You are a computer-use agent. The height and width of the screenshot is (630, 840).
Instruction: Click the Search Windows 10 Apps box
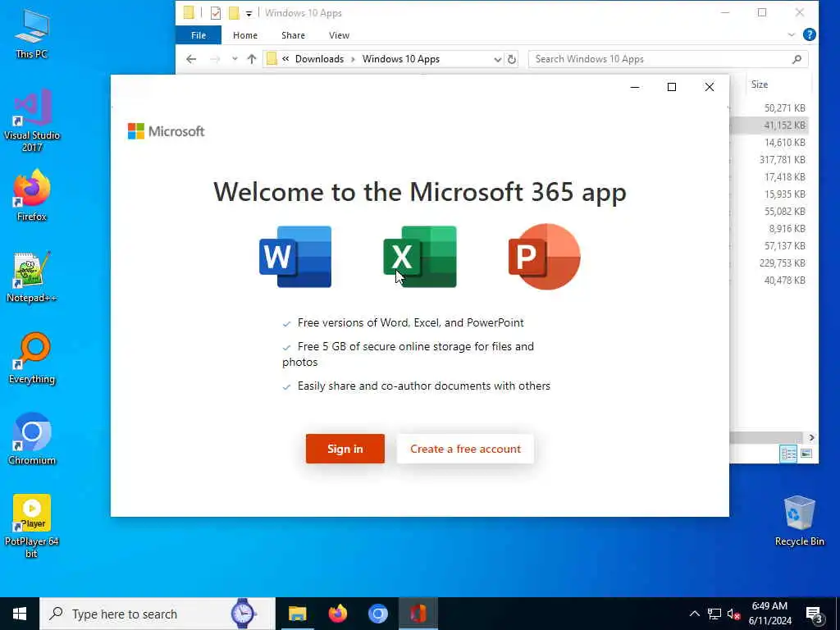point(668,59)
